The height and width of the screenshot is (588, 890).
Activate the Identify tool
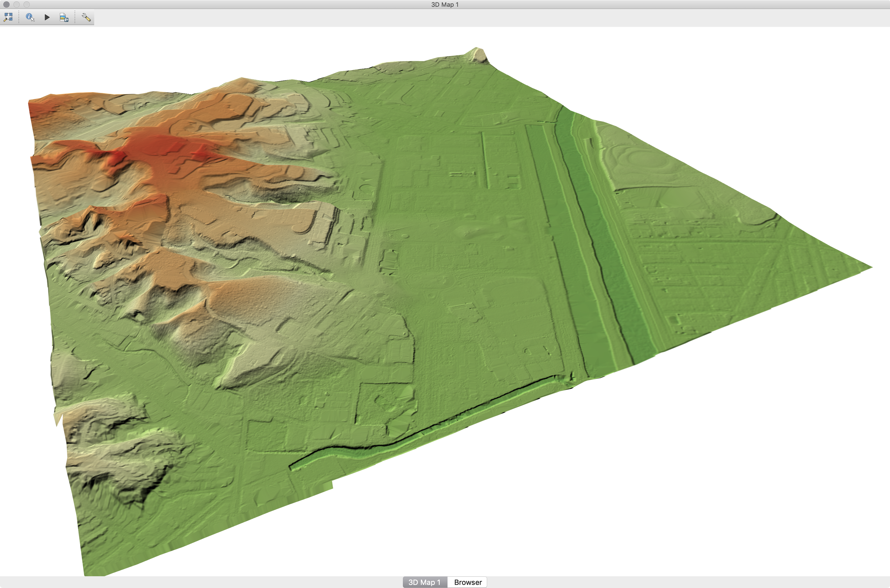[30, 17]
